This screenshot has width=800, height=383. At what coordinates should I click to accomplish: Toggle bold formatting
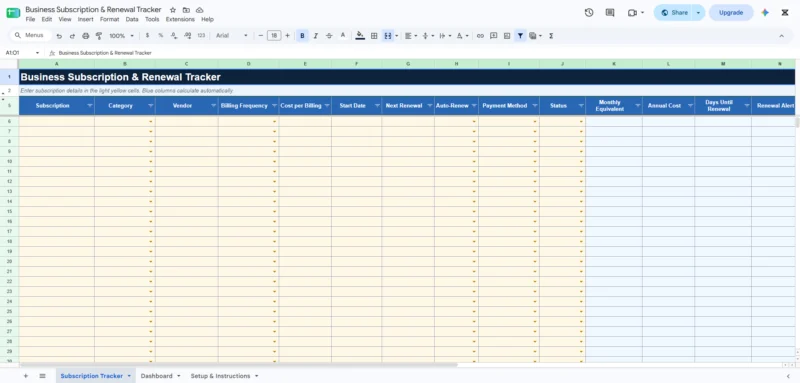tap(303, 36)
